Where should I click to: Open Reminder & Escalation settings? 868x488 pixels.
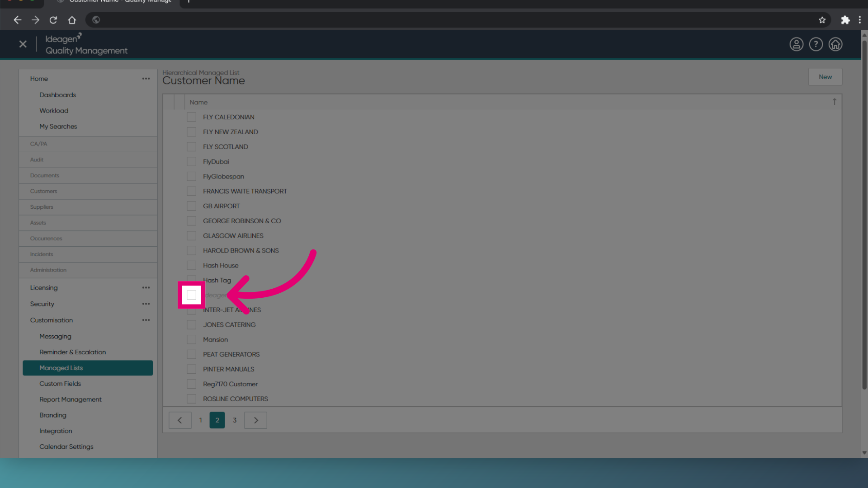(72, 352)
